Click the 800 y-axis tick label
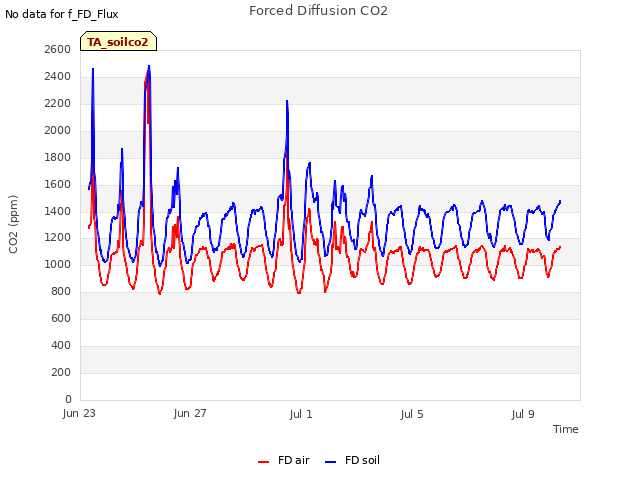Viewport: 640px width, 480px height. 61,291
